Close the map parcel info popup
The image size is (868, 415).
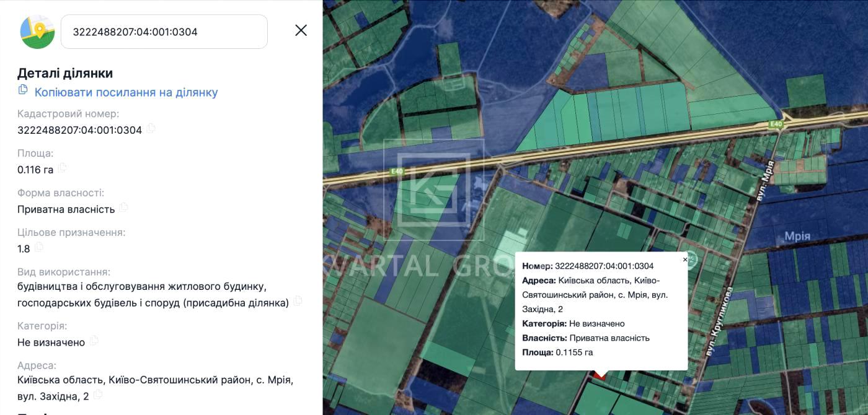(685, 260)
